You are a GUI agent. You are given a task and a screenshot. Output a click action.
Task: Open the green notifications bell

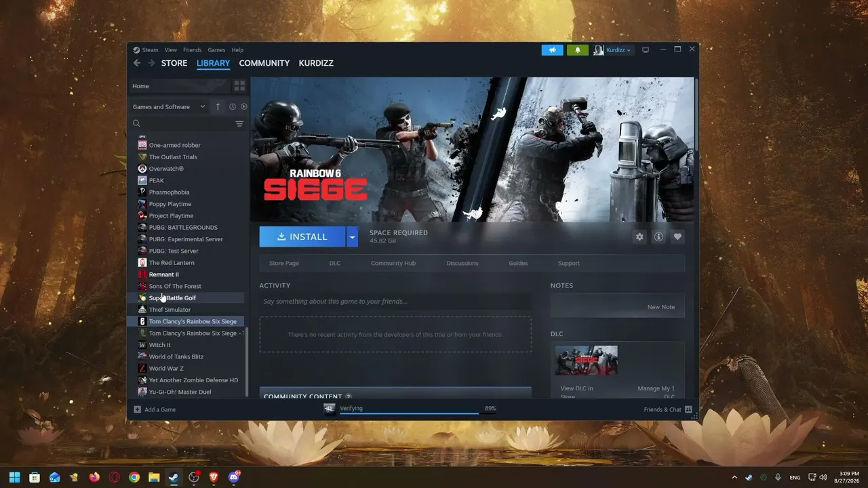(x=578, y=50)
